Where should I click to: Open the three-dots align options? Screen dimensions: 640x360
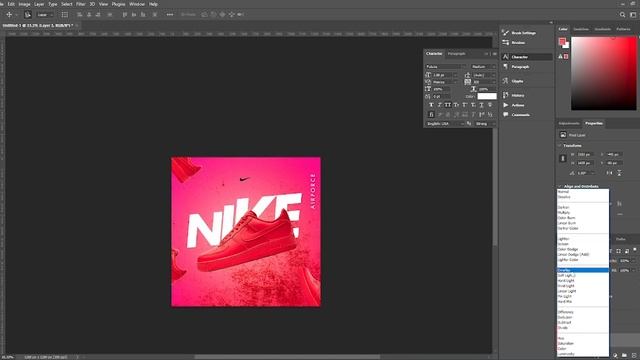coord(170,15)
